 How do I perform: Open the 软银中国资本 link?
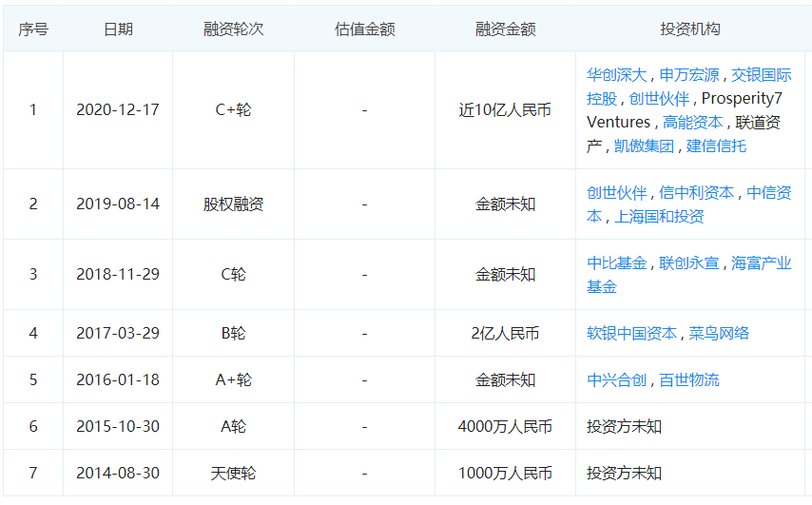[x=631, y=333]
